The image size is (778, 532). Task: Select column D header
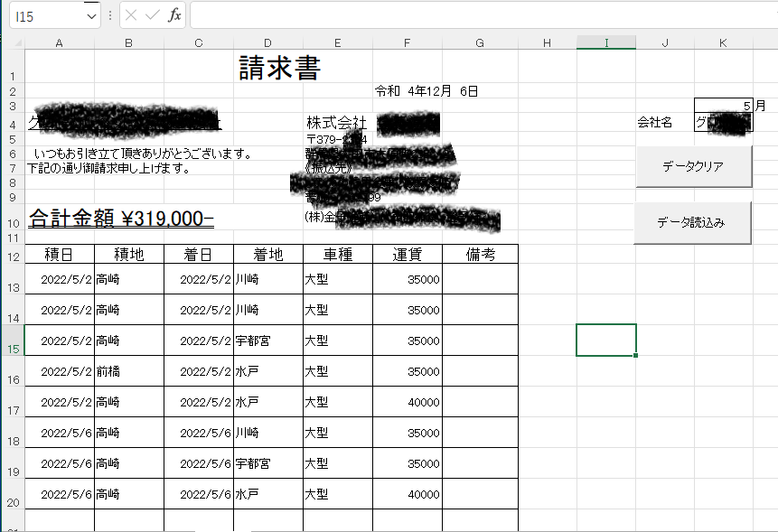pyautogui.click(x=268, y=43)
